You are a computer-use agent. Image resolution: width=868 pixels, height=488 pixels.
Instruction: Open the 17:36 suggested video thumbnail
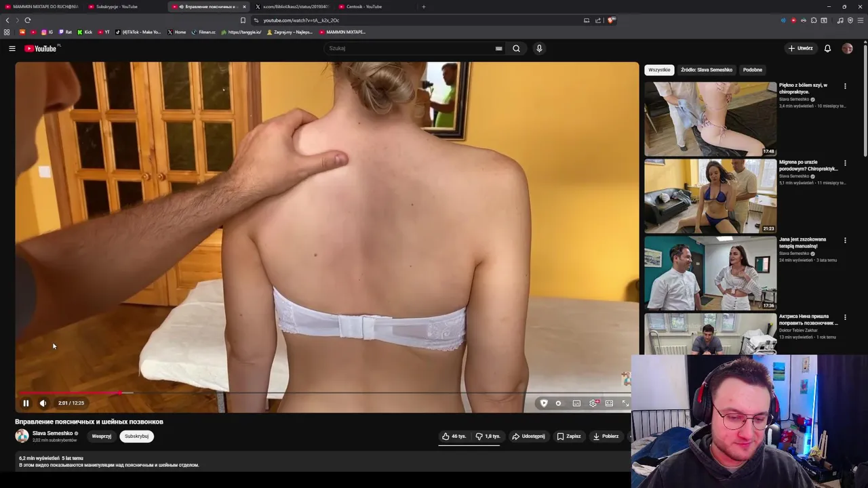(710, 273)
